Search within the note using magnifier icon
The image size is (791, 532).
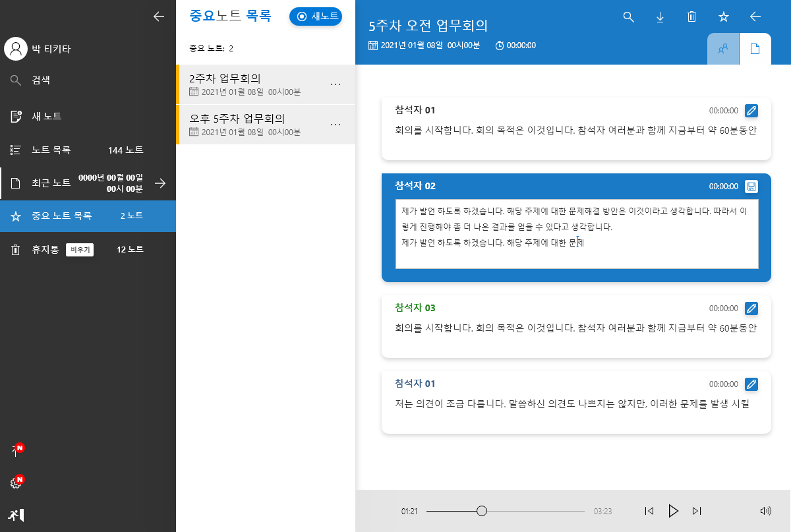(x=628, y=17)
